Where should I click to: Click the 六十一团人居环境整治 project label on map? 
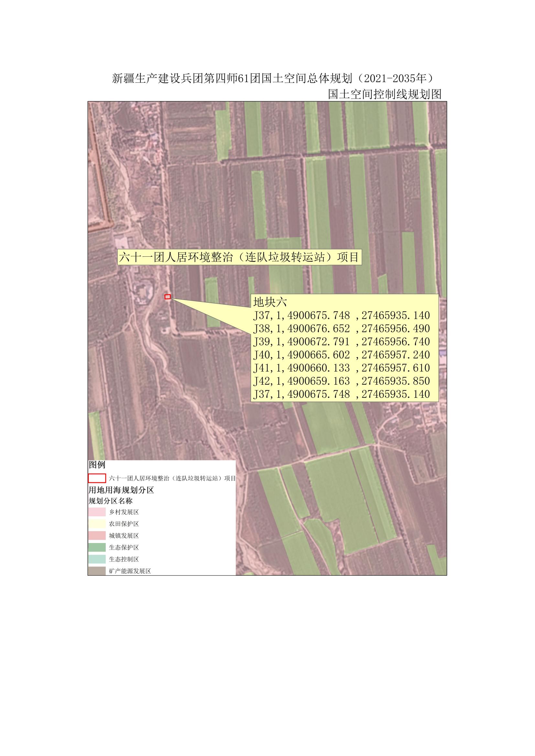(x=239, y=257)
